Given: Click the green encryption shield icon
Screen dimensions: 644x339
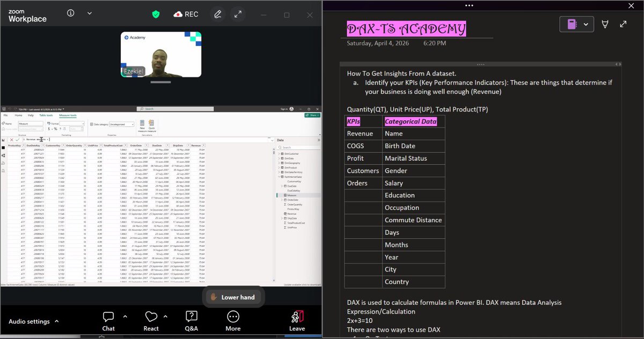Looking at the screenshot, I should [x=156, y=14].
